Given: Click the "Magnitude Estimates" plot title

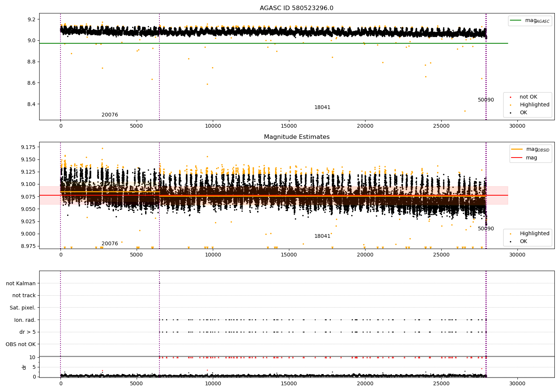Looking at the screenshot, I should coord(296,137).
